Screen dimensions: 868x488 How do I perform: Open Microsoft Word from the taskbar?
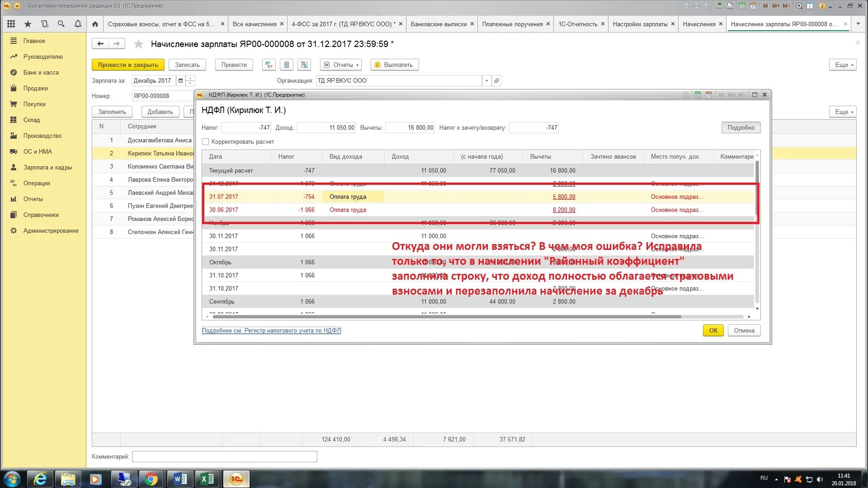coord(180,479)
